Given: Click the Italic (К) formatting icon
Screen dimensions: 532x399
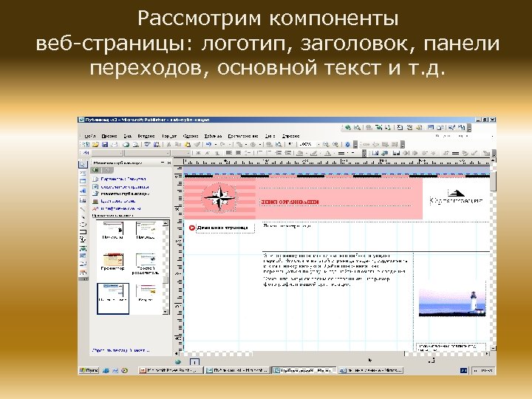Looking at the screenshot, I should pos(208,154).
